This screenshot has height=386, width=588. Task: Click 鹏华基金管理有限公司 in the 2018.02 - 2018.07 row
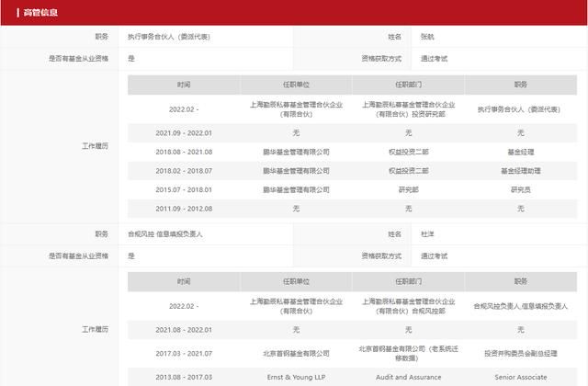click(296, 171)
